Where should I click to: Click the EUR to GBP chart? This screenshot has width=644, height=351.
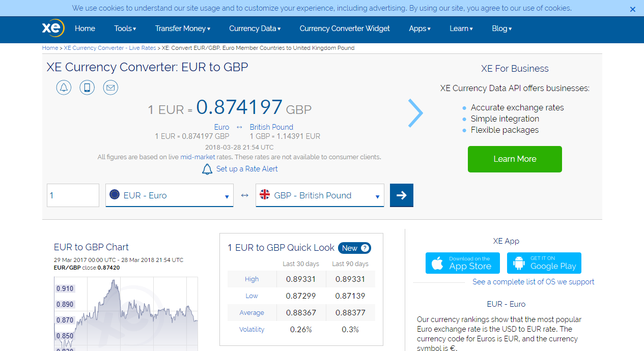click(x=126, y=314)
